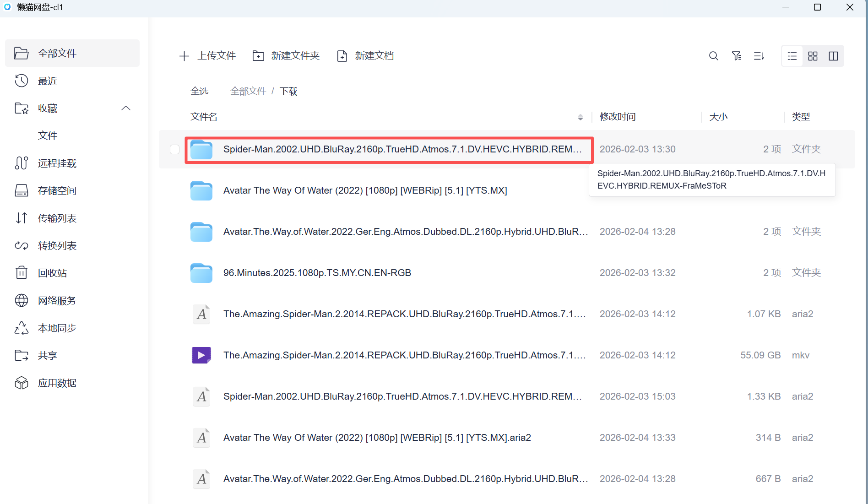Select 文件 under 收藏

click(48, 136)
